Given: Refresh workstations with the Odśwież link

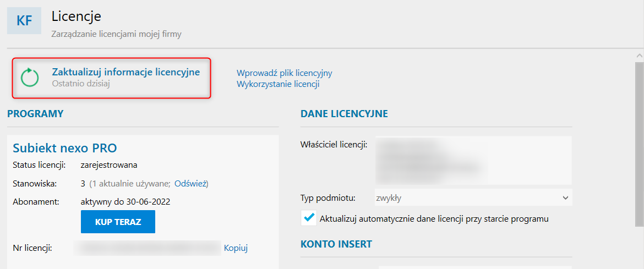Looking at the screenshot, I should pos(190,184).
